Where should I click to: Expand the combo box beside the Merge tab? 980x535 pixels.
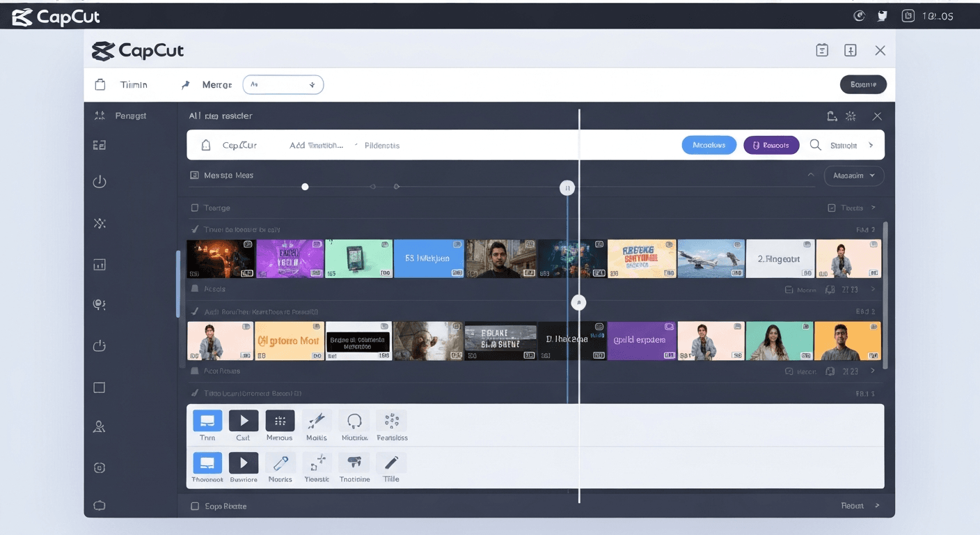(283, 84)
